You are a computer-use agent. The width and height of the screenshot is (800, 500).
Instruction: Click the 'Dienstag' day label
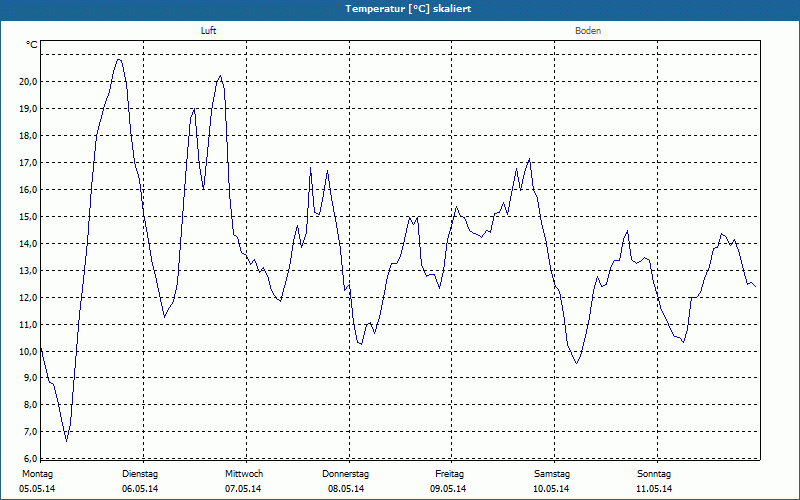point(140,474)
